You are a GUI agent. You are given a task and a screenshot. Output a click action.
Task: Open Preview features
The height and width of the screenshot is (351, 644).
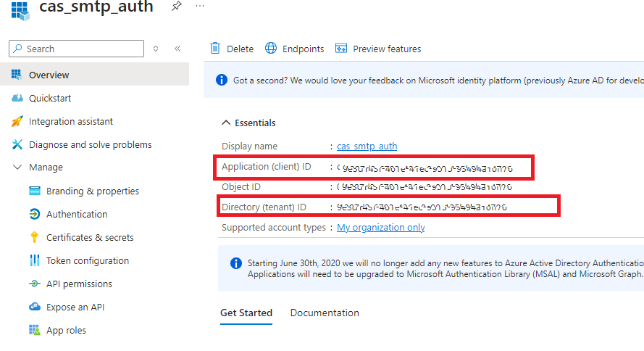[387, 49]
